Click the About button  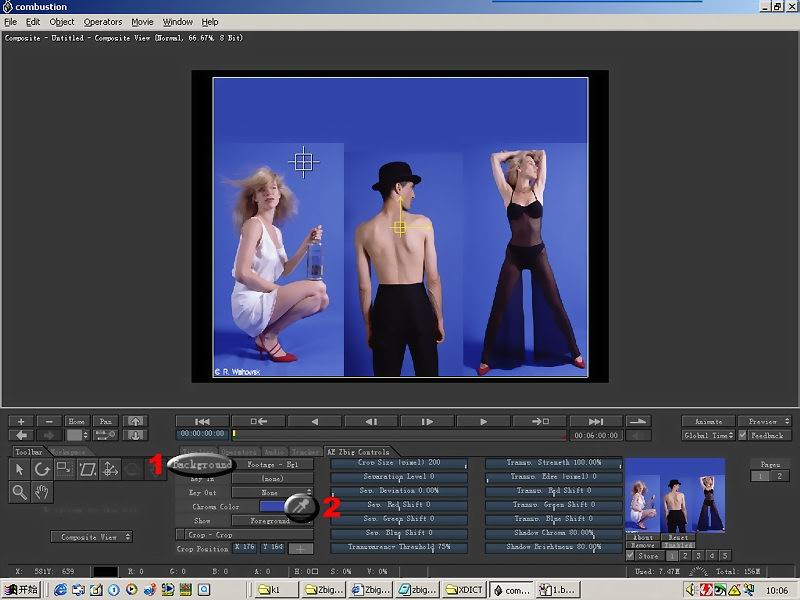tap(643, 537)
